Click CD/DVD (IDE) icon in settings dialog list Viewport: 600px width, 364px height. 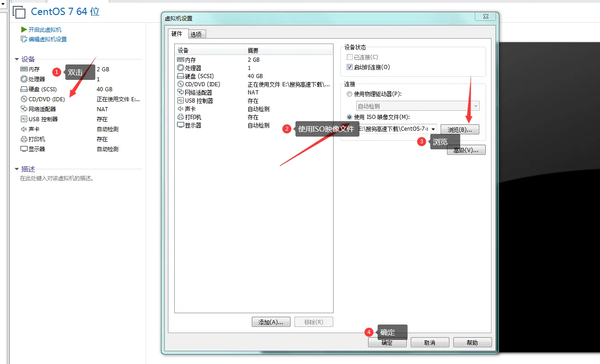pyautogui.click(x=181, y=84)
